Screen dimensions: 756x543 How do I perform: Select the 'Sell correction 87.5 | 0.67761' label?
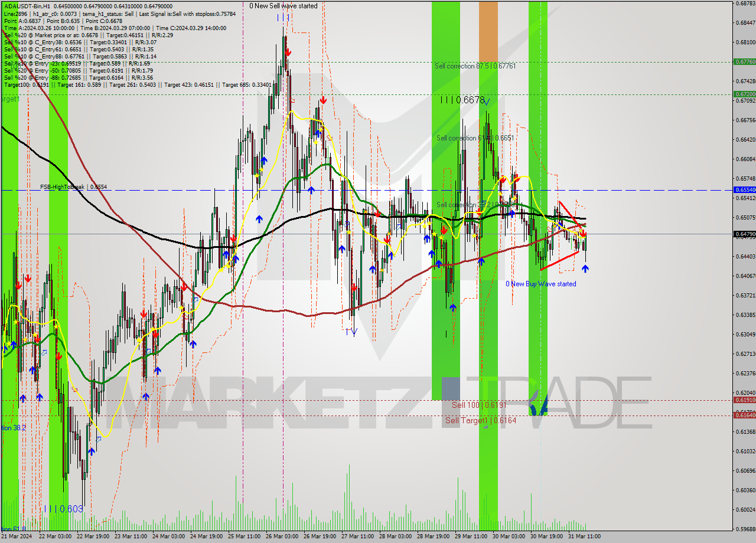[475, 66]
